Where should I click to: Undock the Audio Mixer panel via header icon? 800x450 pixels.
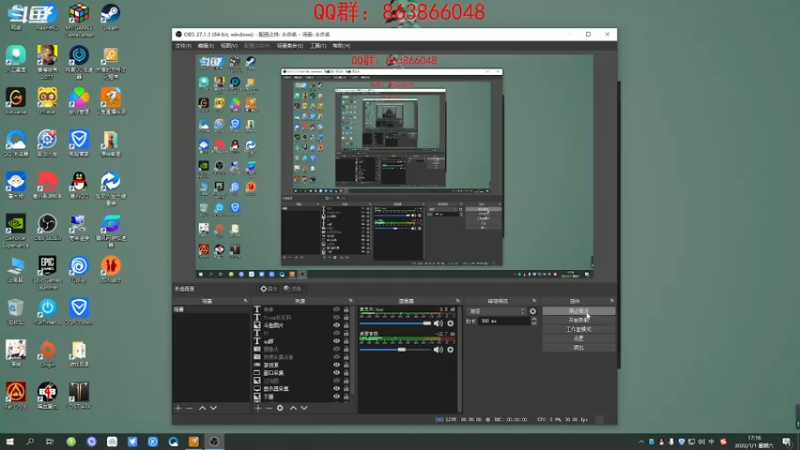[458, 301]
